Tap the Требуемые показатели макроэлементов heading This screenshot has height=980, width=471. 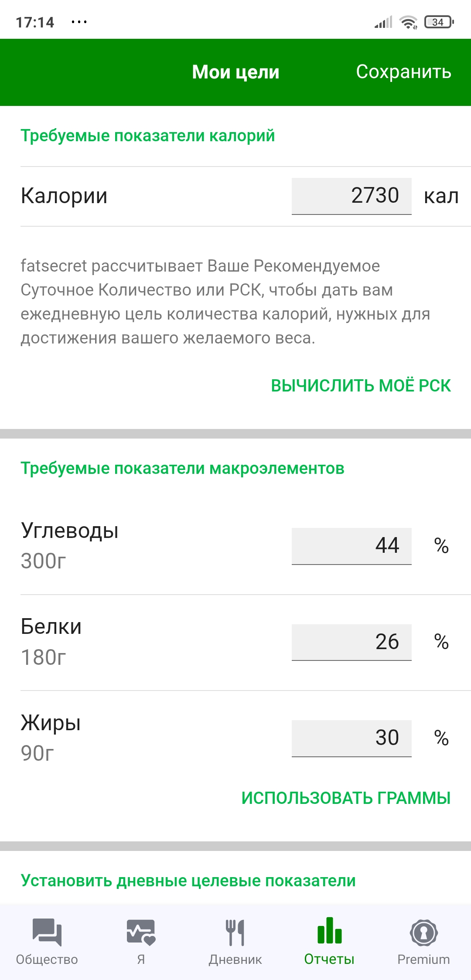[182, 469]
